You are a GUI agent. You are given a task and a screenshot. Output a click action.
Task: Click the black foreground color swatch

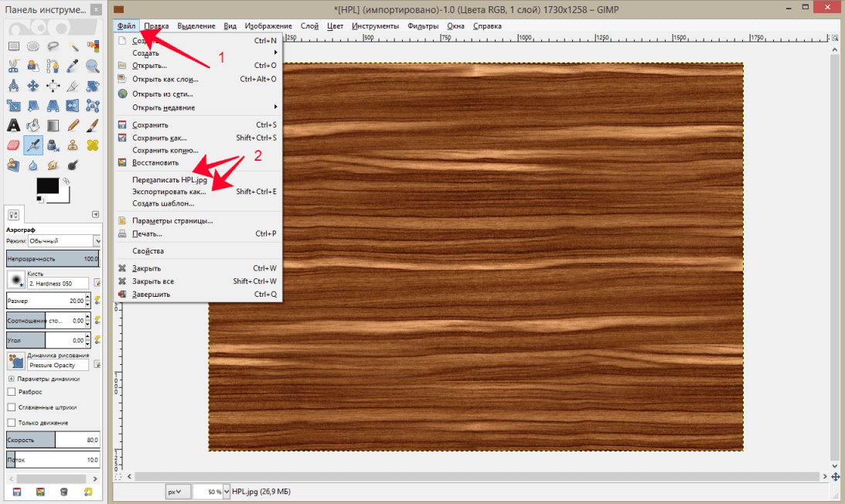[x=47, y=186]
